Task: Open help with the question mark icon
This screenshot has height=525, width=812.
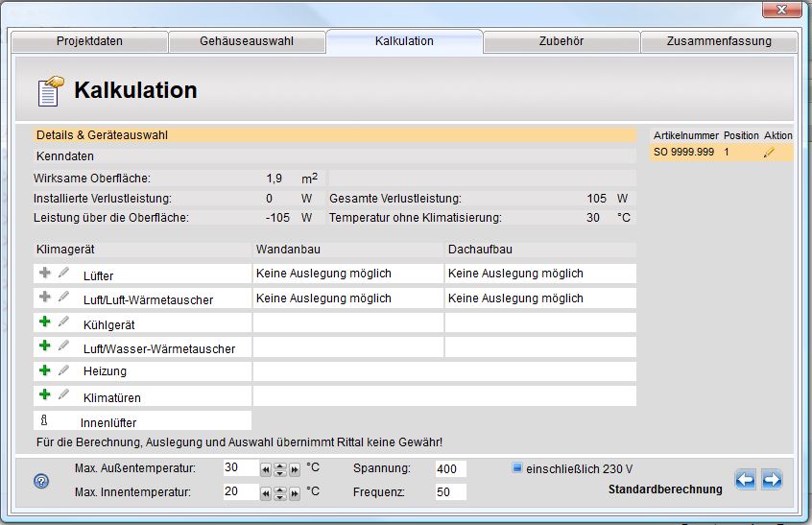Action: [41, 481]
